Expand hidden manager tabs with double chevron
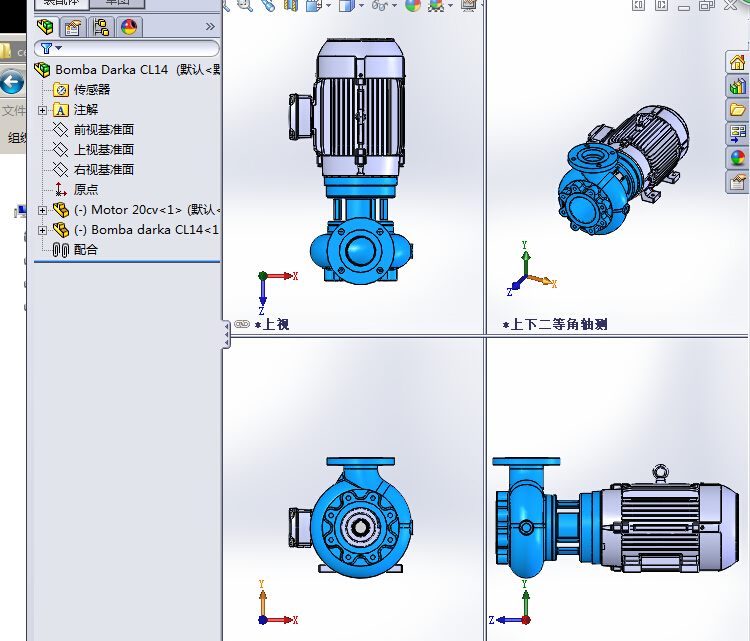The height and width of the screenshot is (641, 750). [210, 27]
